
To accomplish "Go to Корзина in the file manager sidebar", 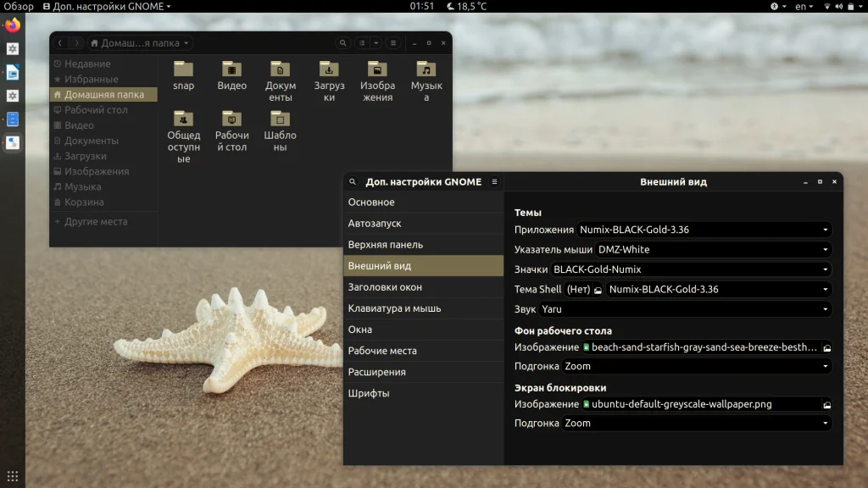I will point(84,202).
